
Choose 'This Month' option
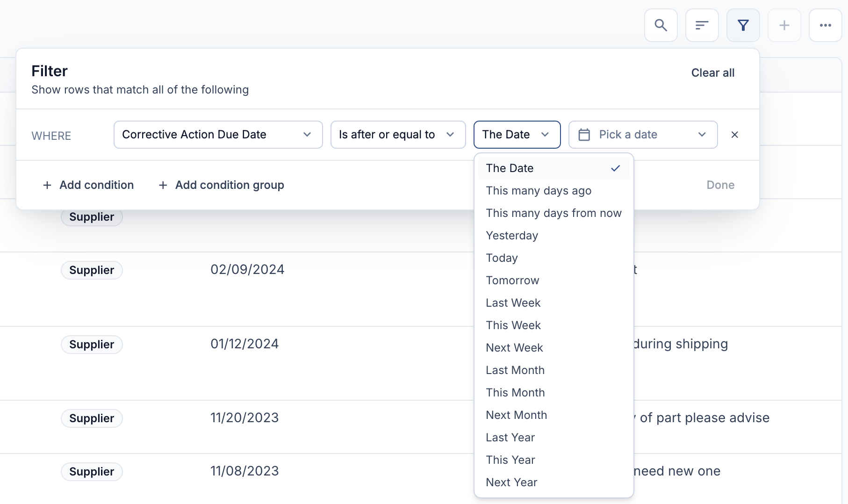click(x=553, y=393)
